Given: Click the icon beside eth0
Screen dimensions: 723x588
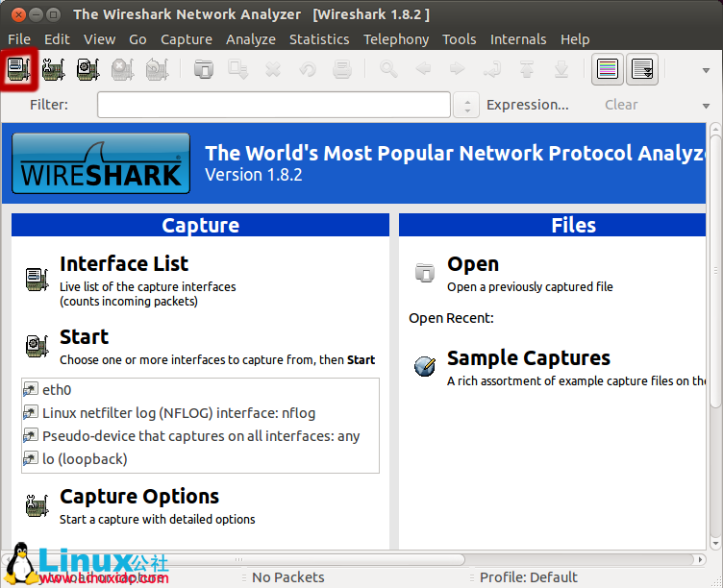Looking at the screenshot, I should tap(31, 389).
